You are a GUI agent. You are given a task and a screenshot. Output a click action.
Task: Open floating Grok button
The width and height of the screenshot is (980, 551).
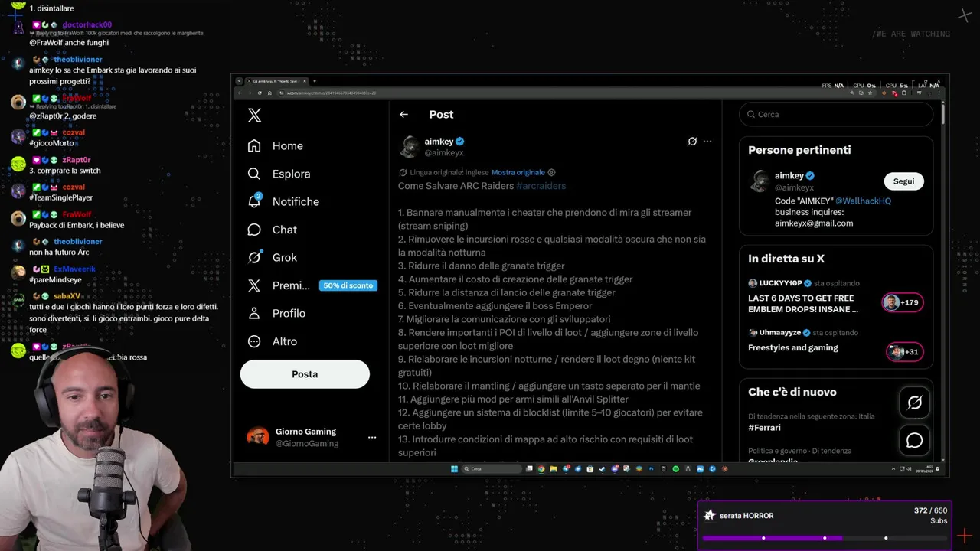tap(915, 403)
